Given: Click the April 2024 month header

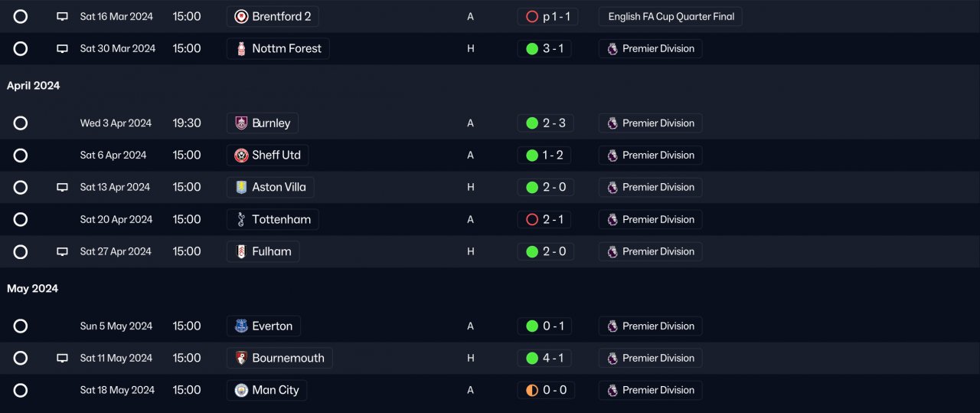Looking at the screenshot, I should 34,86.
